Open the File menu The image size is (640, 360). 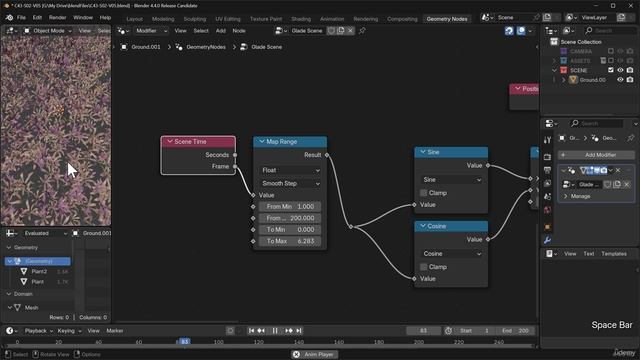click(21, 18)
